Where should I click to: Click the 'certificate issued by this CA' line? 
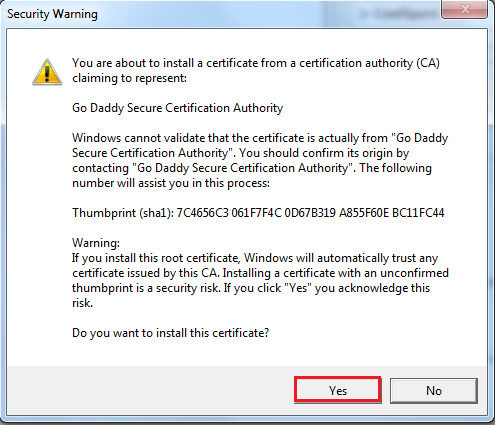pyautogui.click(x=260, y=273)
